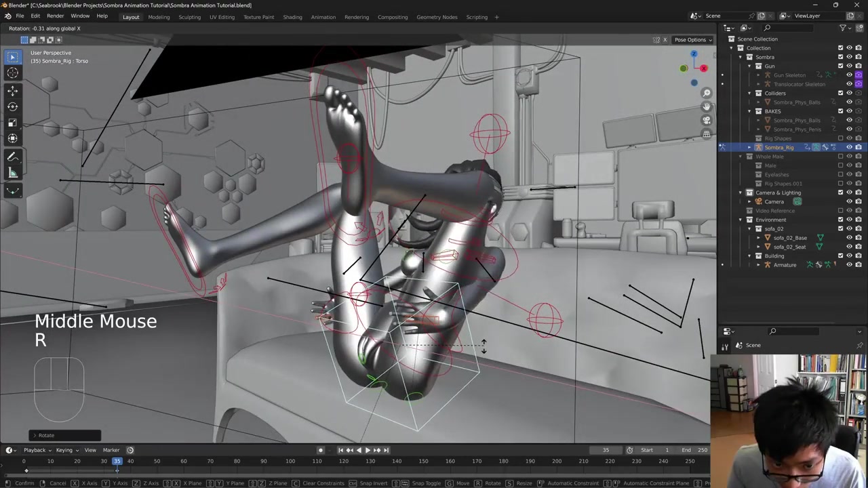The image size is (868, 488).
Task: Open the Playback dropdown in timeline
Action: tap(37, 450)
